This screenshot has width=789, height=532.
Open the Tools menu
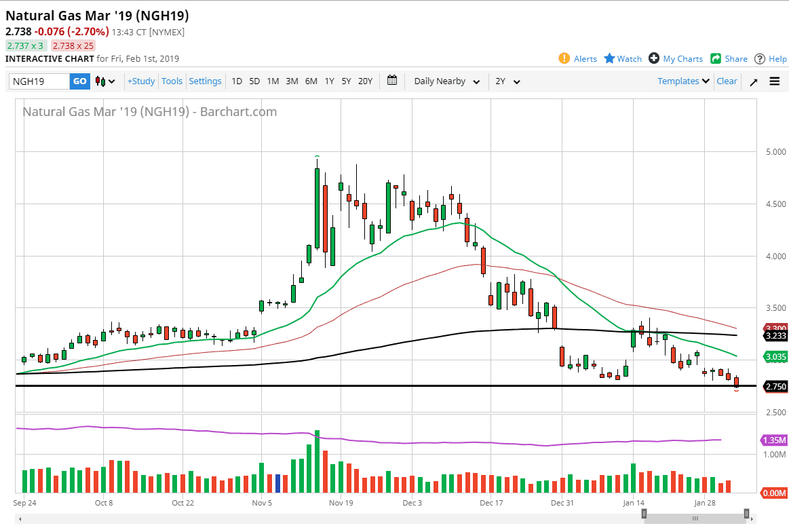[x=172, y=81]
